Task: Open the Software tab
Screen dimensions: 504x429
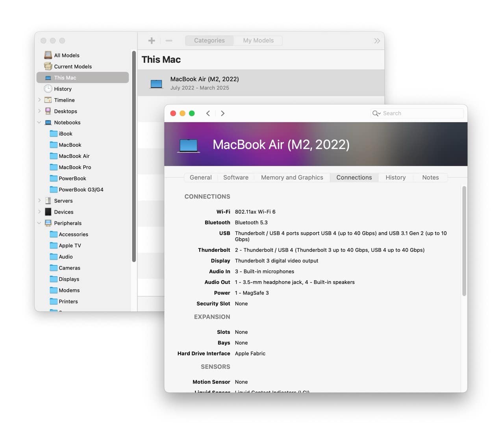Action: coord(236,178)
